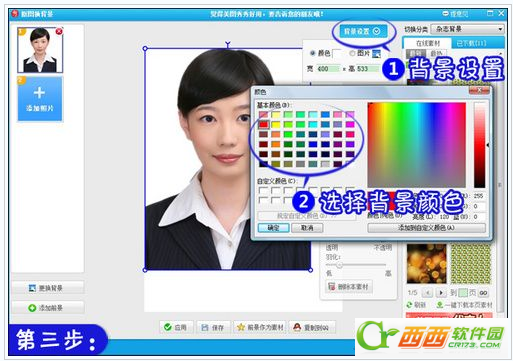Open the background settings dropdown
The height and width of the screenshot is (361, 513).
click(362, 31)
